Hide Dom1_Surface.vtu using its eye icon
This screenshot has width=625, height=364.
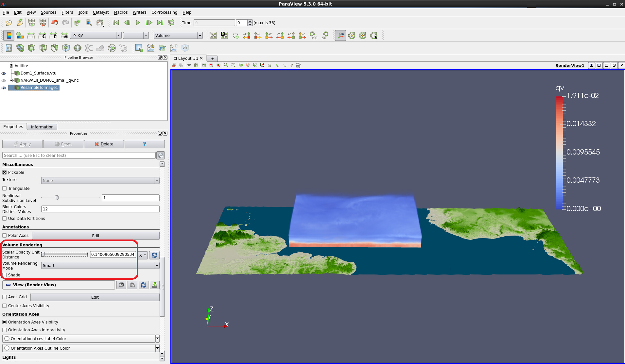click(x=4, y=74)
